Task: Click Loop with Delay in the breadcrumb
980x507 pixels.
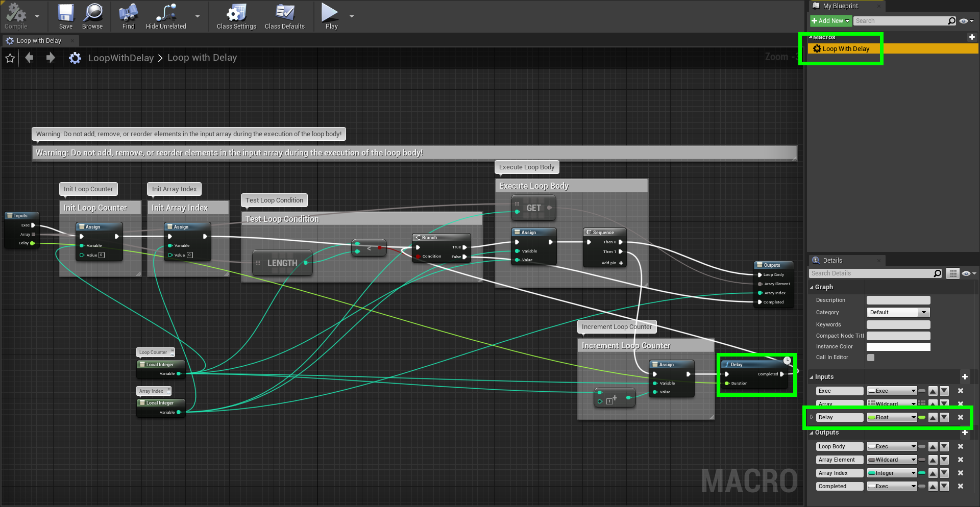Action: pos(202,58)
